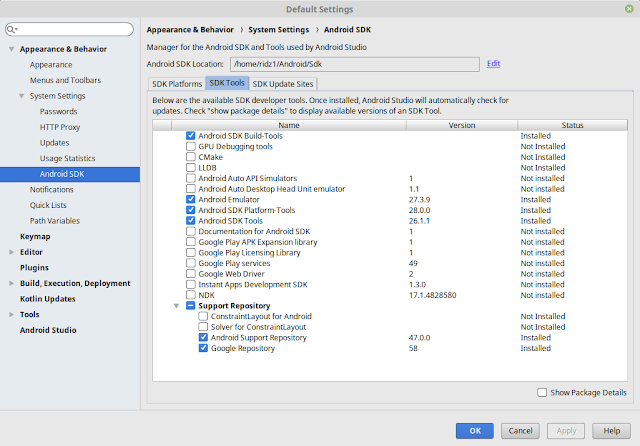The width and height of the screenshot is (640, 446).
Task: Click the Apply button
Action: [x=566, y=430]
